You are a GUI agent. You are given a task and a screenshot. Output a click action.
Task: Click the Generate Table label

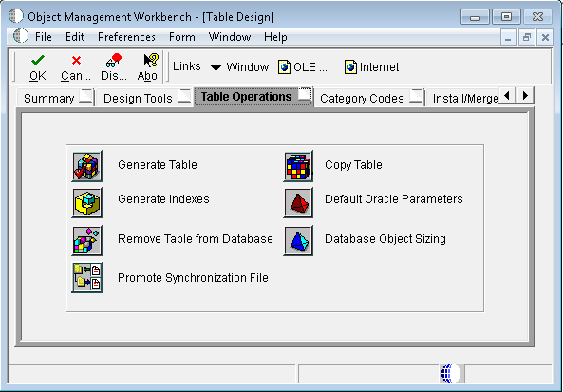[x=158, y=165]
